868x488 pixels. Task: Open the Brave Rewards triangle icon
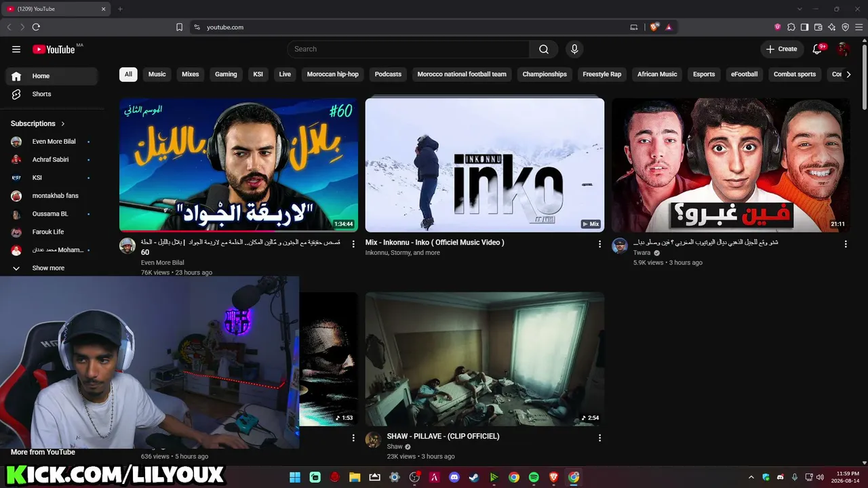pos(669,27)
